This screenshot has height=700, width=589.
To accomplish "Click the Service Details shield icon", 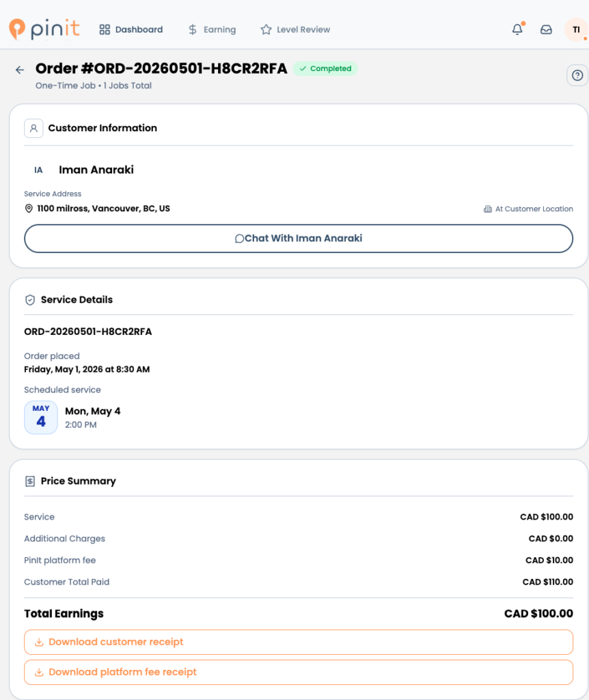I will click(x=30, y=300).
